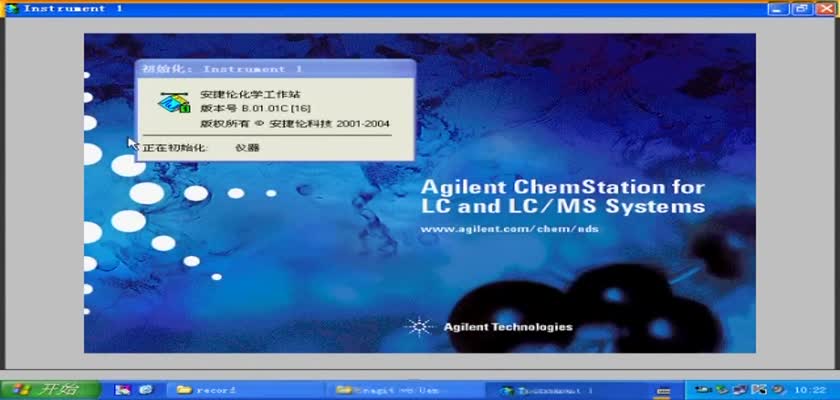This screenshot has height=400, width=840.
Task: Click the 正在初始化 status text
Action: 175,148
